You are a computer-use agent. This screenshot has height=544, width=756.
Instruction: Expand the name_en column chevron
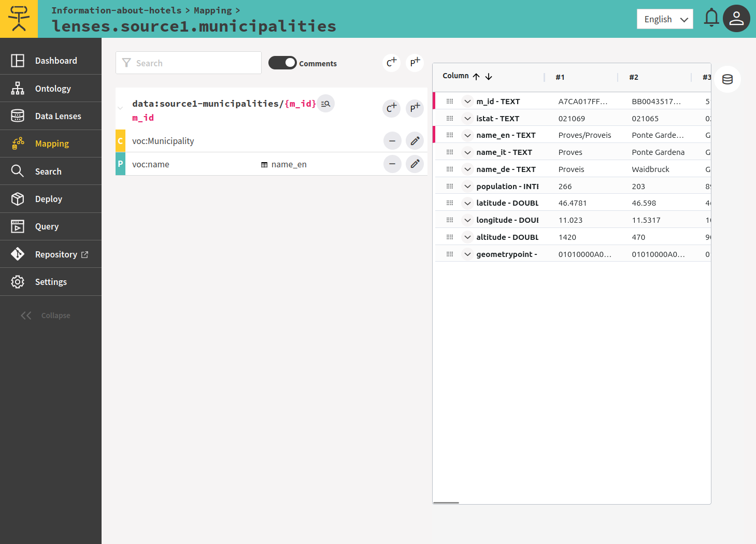coord(467,135)
